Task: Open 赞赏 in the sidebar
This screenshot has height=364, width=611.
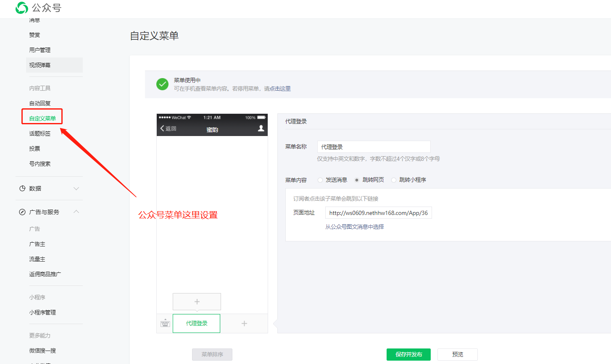Action: (35, 35)
